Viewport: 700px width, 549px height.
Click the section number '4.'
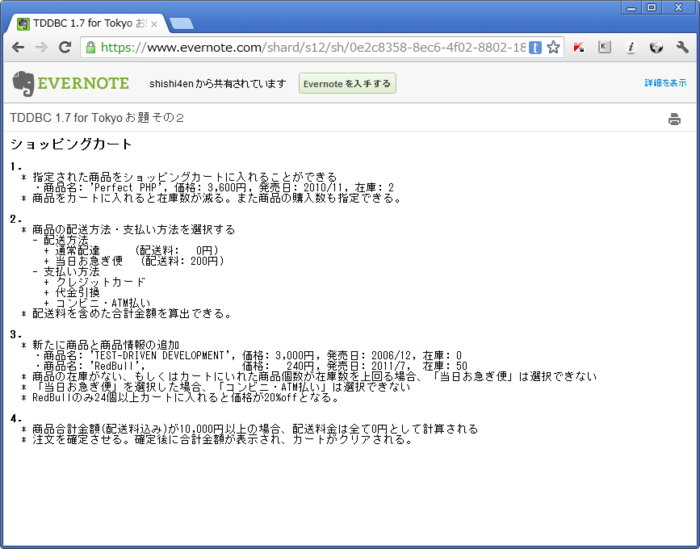16,419
